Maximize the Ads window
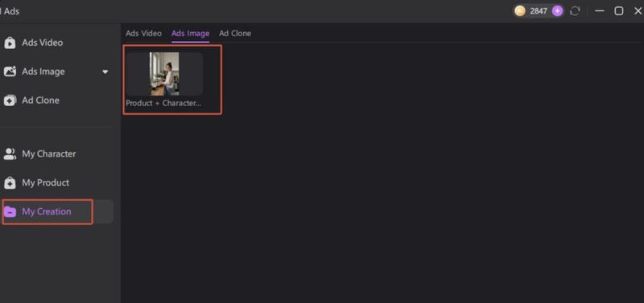 point(618,11)
